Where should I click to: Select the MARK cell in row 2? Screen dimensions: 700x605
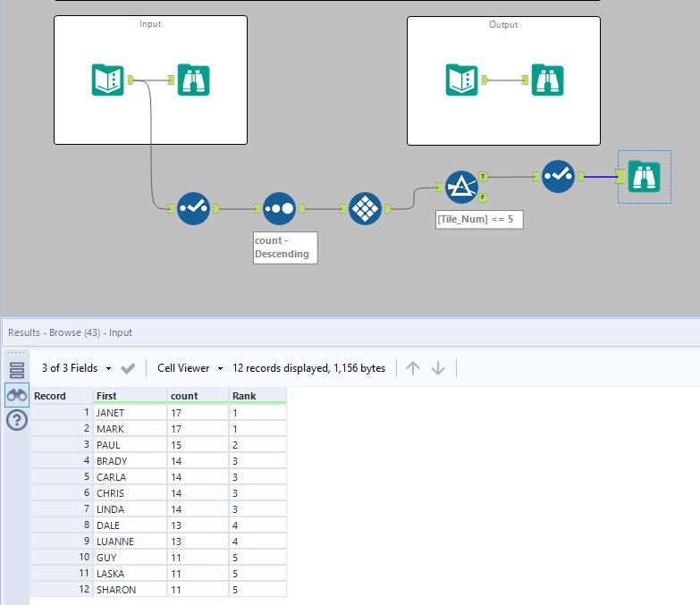point(130,429)
